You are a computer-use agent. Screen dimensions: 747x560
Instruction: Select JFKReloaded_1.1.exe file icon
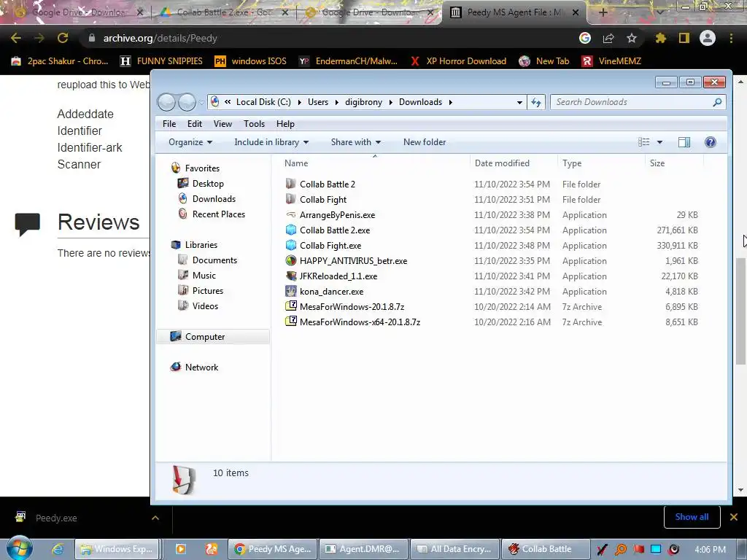point(290,276)
